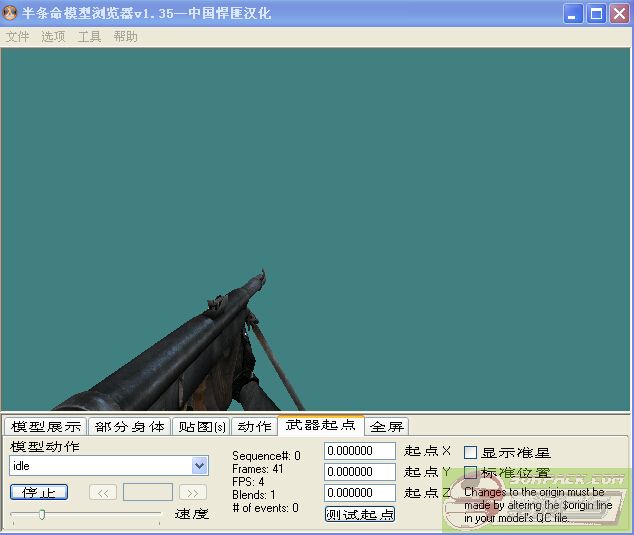Switch to the 全屏 tab
The height and width of the screenshot is (535, 634).
[x=387, y=426]
